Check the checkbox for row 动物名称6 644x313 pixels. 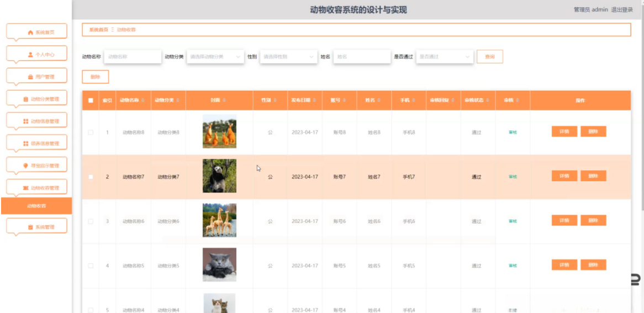[x=91, y=221]
